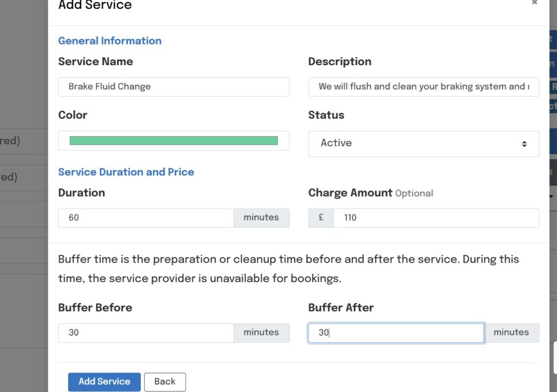
Task: Click the Service Name input field
Action: [x=174, y=86]
